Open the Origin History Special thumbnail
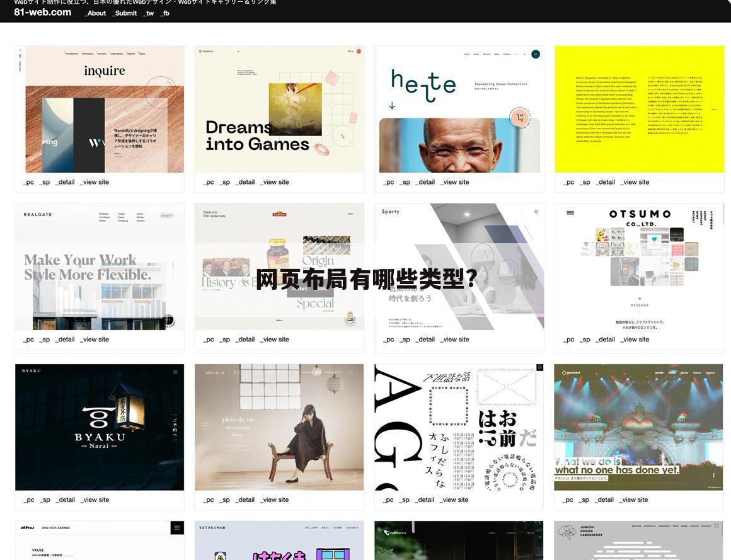 (279, 266)
